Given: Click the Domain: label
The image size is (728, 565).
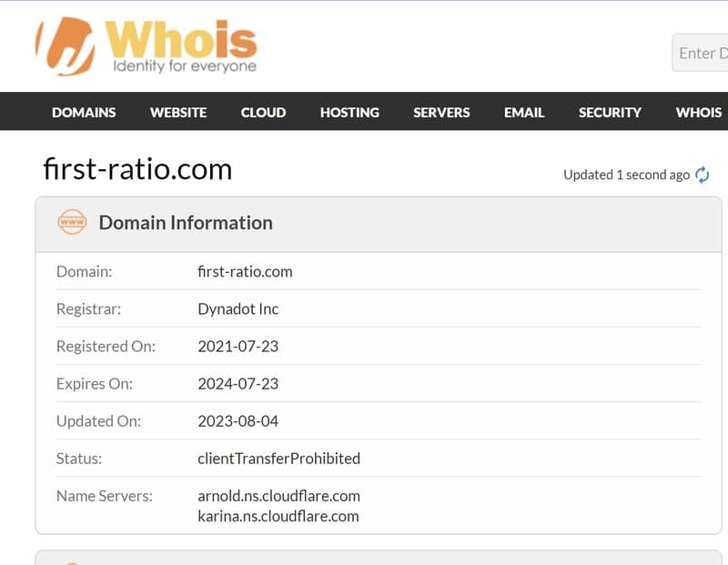Looking at the screenshot, I should click(84, 272).
